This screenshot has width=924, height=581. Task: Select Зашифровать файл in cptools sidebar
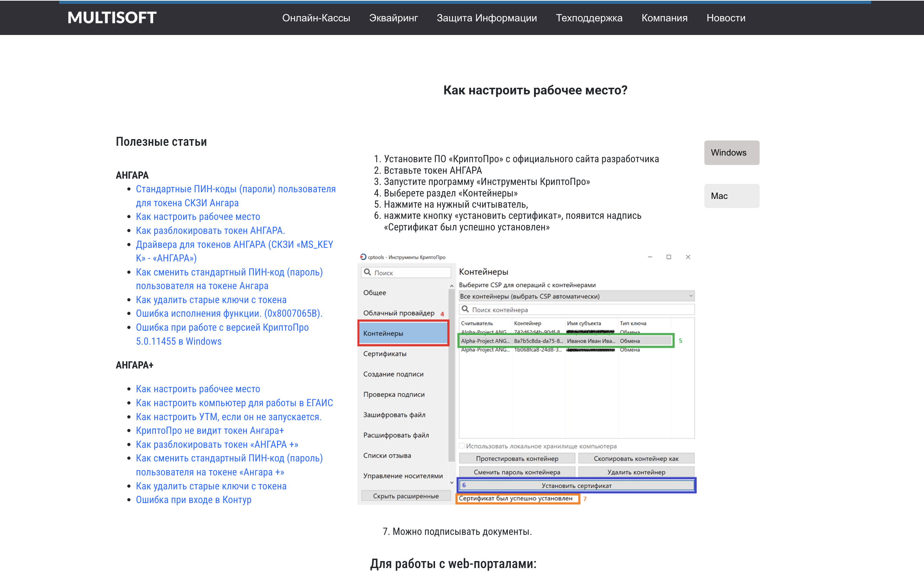click(x=394, y=415)
